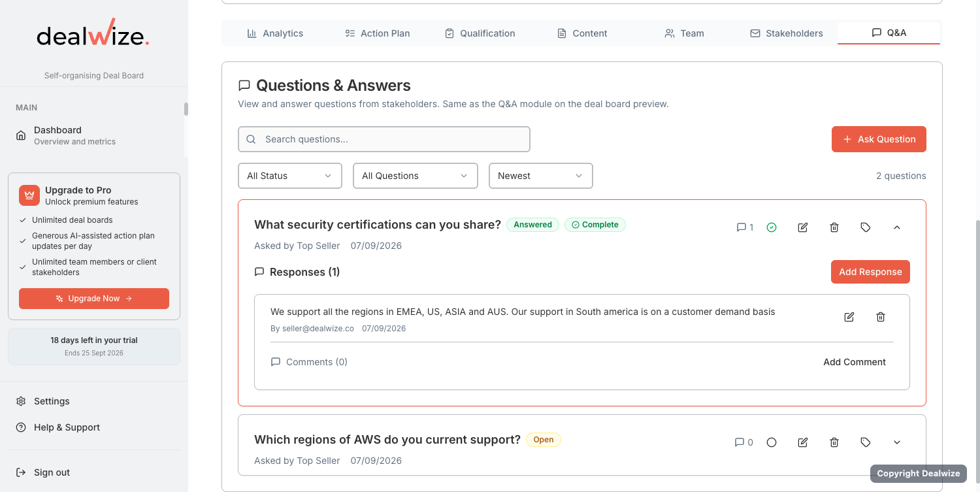Click the security certifications question title
Viewport: 980px width, 492px height.
[378, 225]
